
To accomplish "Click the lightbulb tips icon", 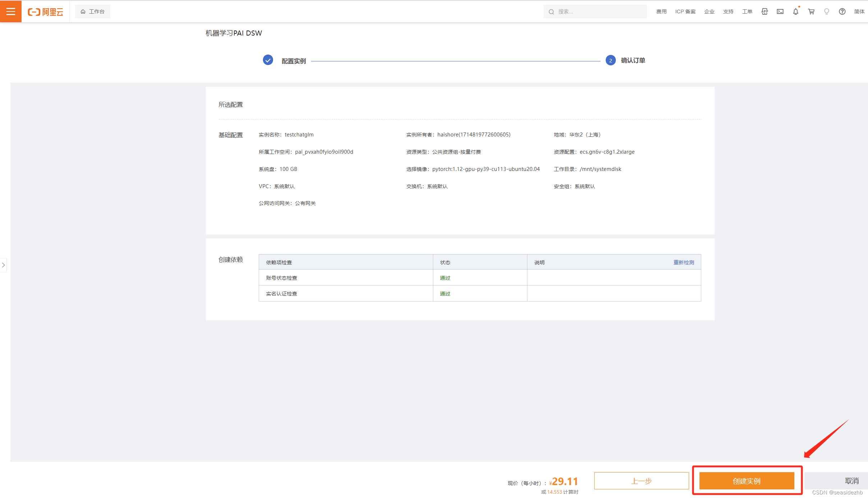I will click(827, 11).
